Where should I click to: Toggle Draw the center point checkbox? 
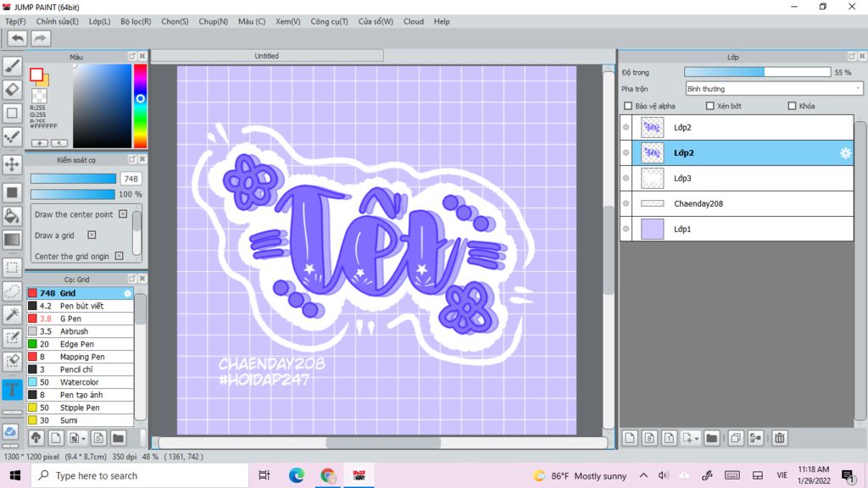123,214
